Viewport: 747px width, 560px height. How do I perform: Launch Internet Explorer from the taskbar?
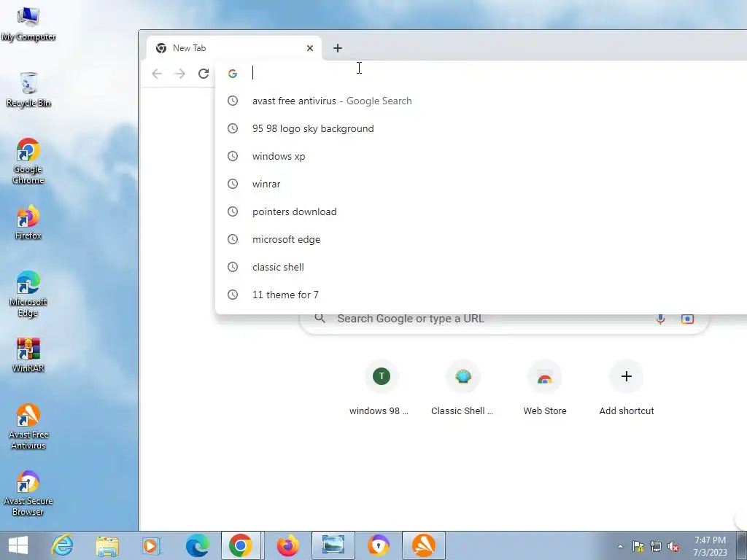[63, 545]
